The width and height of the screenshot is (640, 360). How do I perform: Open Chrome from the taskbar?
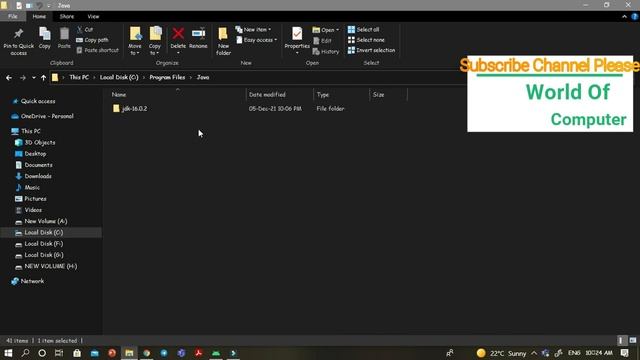tap(147, 353)
